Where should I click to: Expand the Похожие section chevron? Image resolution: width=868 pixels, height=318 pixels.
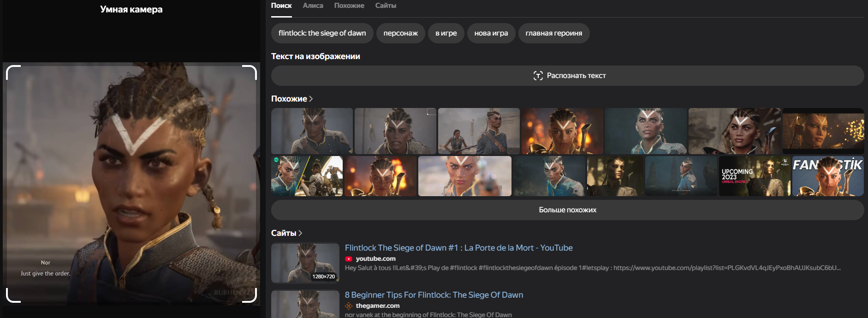tap(311, 99)
